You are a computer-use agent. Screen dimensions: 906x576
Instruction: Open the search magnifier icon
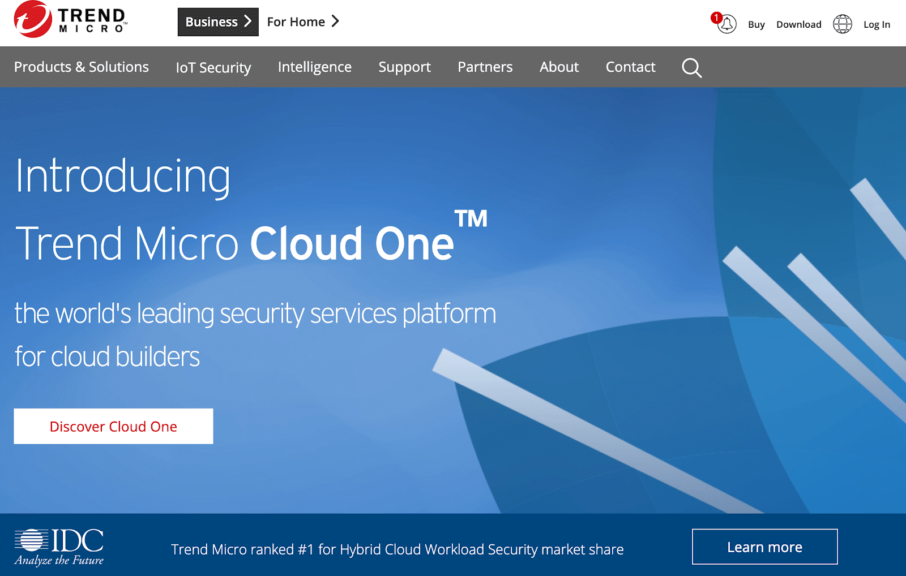(691, 67)
